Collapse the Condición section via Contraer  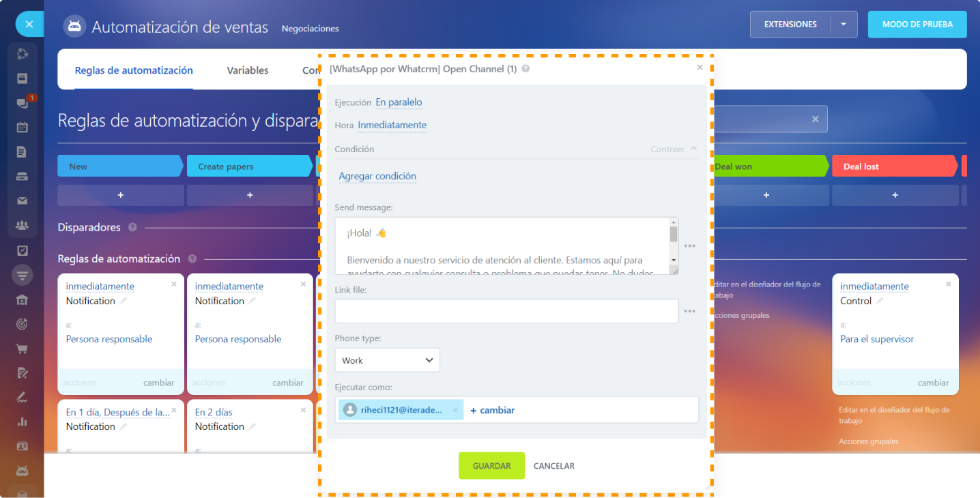point(674,149)
